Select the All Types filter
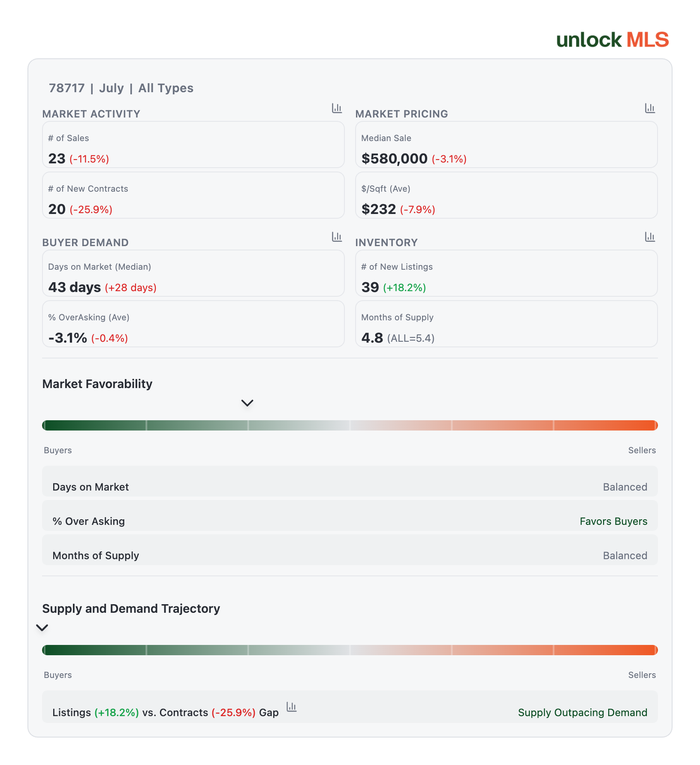This screenshot has width=700, height=765. click(x=166, y=88)
